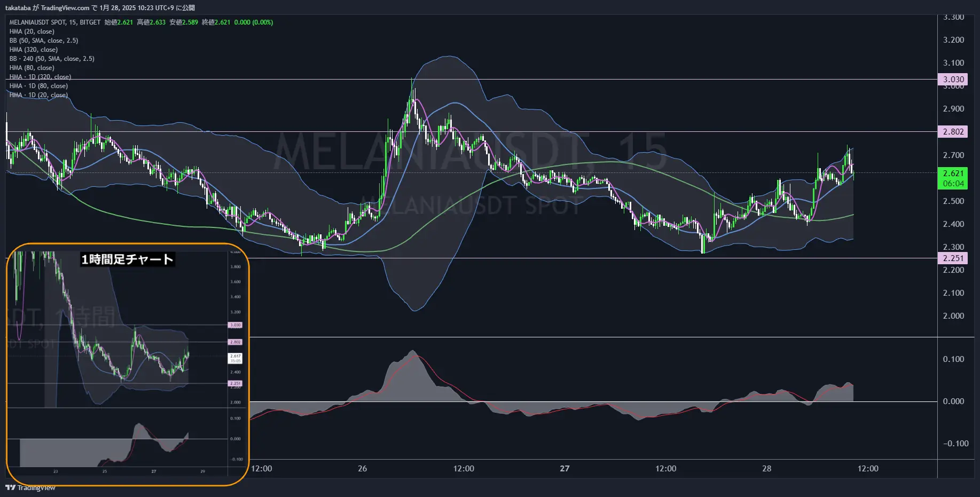
Task: Click the 12:00 label between 27 and 28
Action: tap(666, 469)
